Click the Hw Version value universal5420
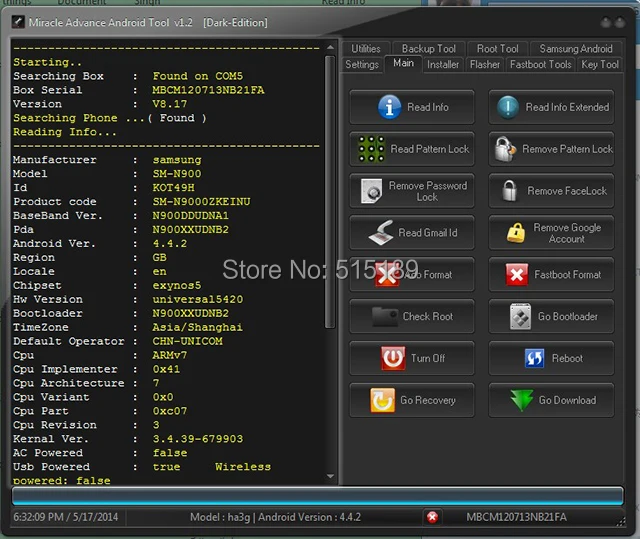The image size is (640, 539). (198, 299)
